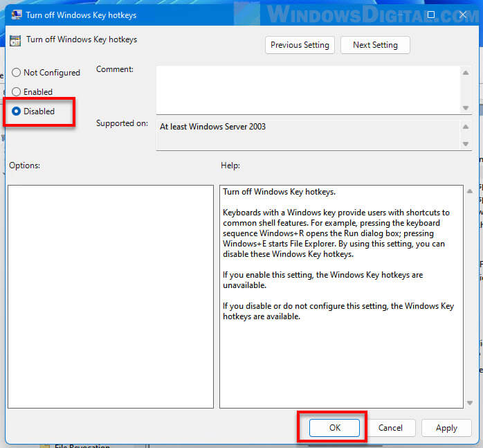Screen dimensions: 483x448
Task: Click the title bar policy window icon
Action: [17, 15]
